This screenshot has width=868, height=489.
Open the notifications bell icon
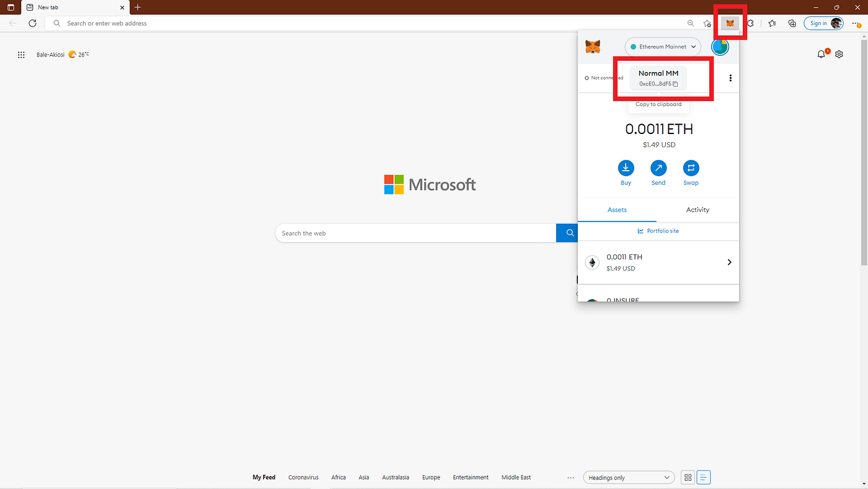[x=822, y=54]
